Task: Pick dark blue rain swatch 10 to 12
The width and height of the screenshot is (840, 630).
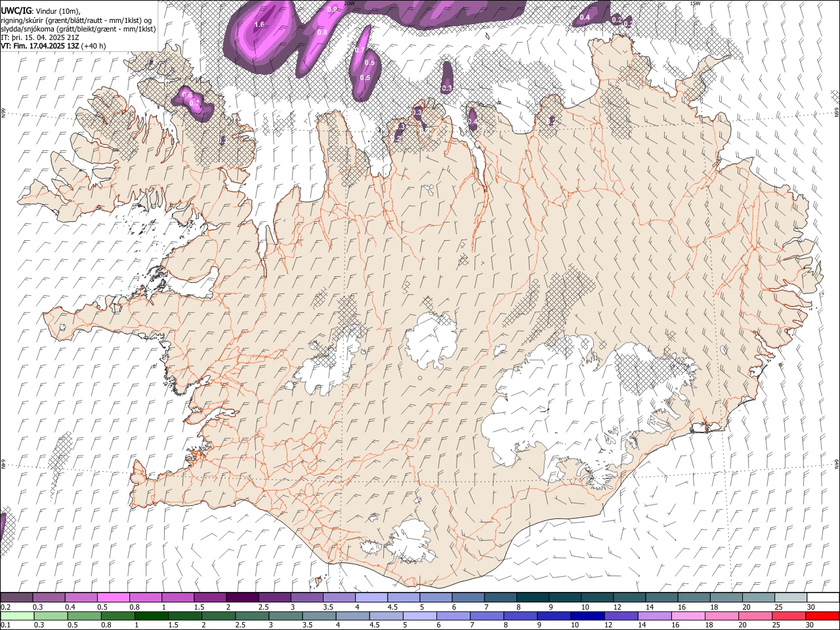Action: (x=588, y=616)
